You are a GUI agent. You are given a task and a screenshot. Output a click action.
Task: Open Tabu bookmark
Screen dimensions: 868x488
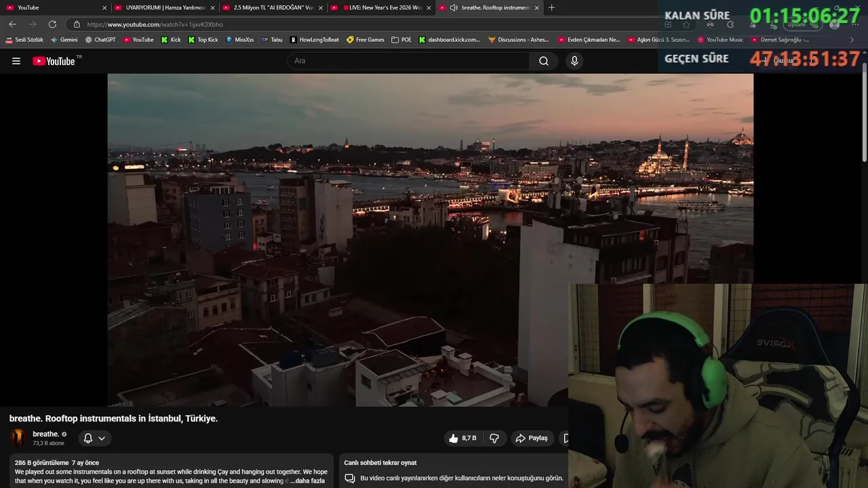[x=272, y=40]
